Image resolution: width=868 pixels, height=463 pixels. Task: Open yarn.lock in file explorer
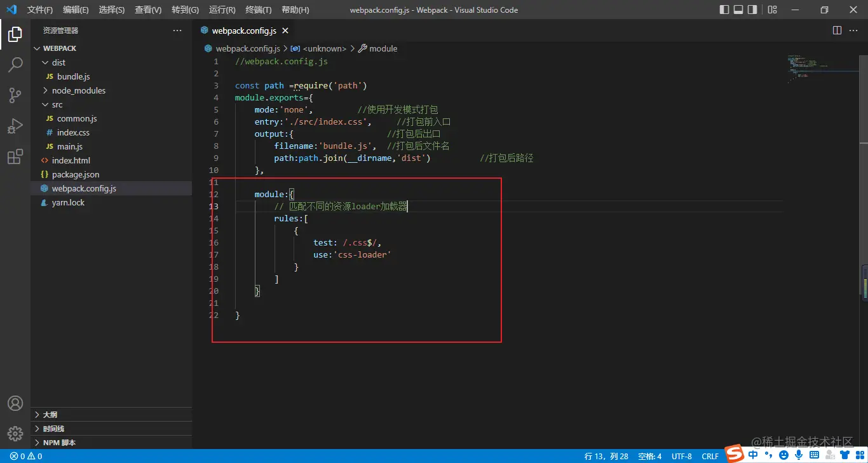point(111,202)
